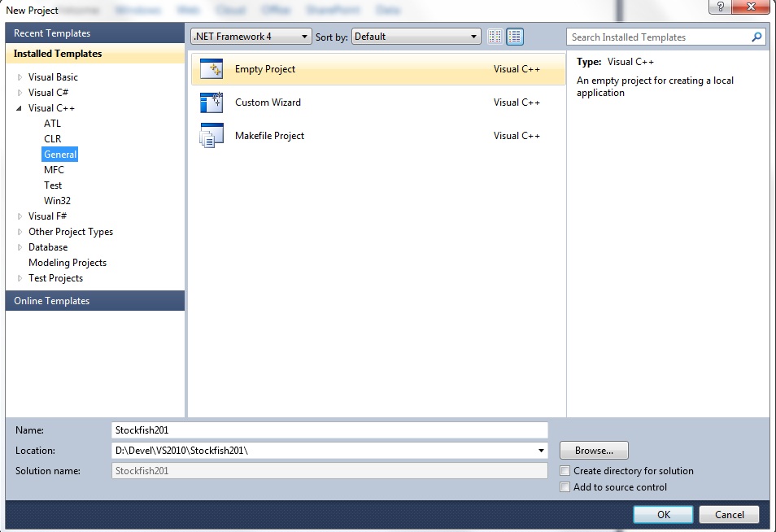776x532 pixels.
Task: Switch to small icons view
Action: [x=495, y=37]
